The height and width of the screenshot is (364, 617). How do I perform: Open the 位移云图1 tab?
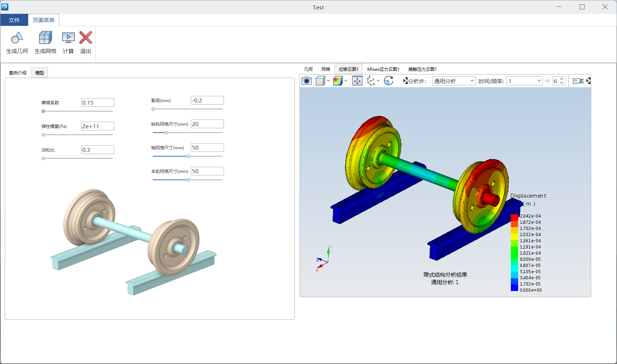pos(349,69)
